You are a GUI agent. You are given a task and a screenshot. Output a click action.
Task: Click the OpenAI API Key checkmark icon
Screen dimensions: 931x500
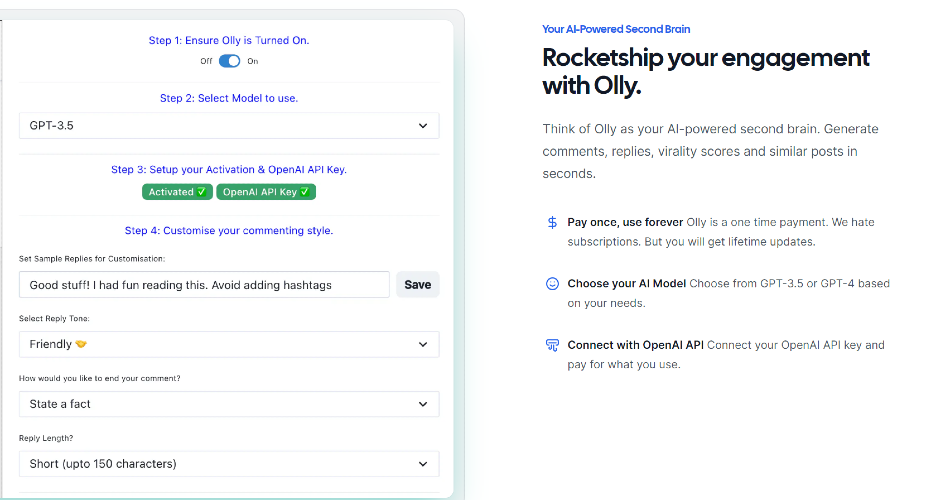[x=305, y=192]
